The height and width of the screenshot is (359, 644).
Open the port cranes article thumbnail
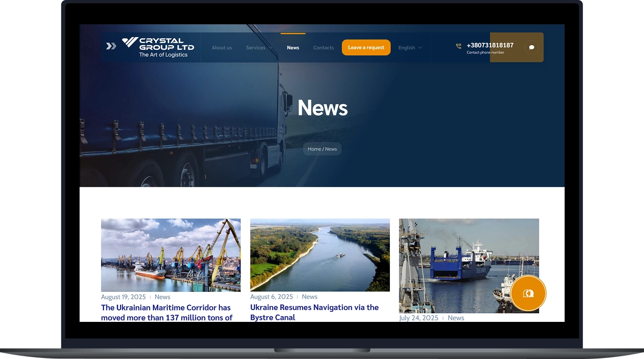coord(171,255)
